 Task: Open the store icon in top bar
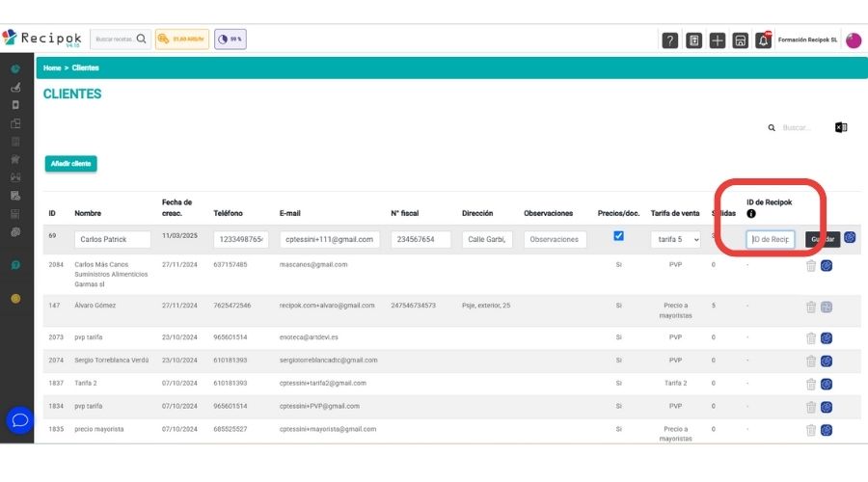point(740,40)
